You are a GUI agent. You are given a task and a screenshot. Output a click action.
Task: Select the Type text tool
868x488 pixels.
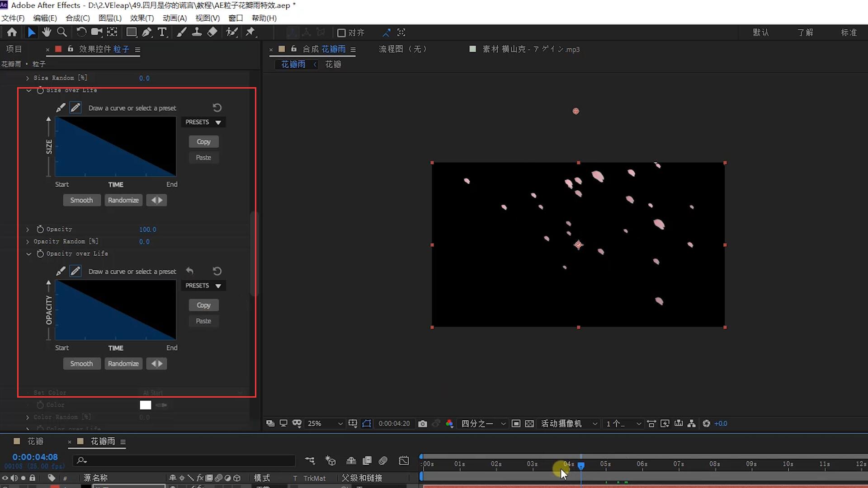(x=162, y=32)
